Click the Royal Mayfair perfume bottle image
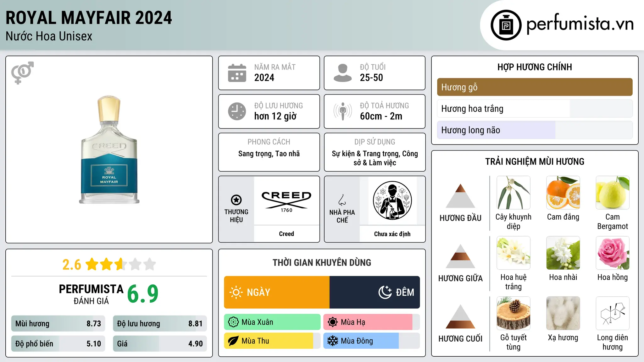 pos(109,150)
